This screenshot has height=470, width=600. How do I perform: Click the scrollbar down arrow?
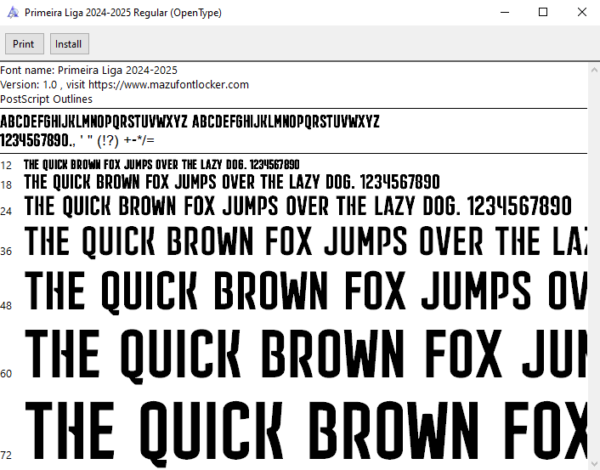pyautogui.click(x=594, y=464)
